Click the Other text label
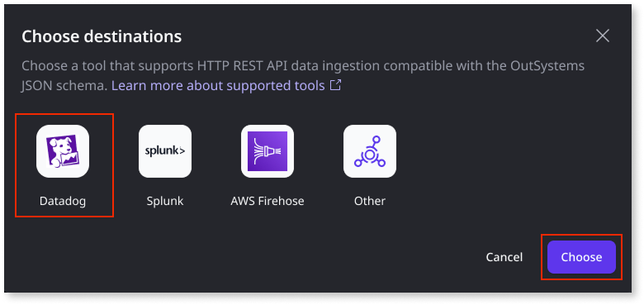 click(x=370, y=201)
